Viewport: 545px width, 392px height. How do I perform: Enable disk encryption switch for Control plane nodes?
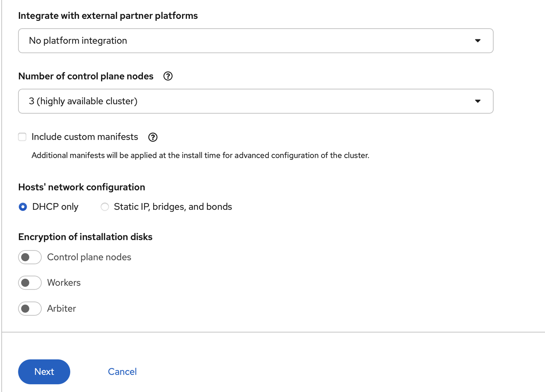point(30,257)
